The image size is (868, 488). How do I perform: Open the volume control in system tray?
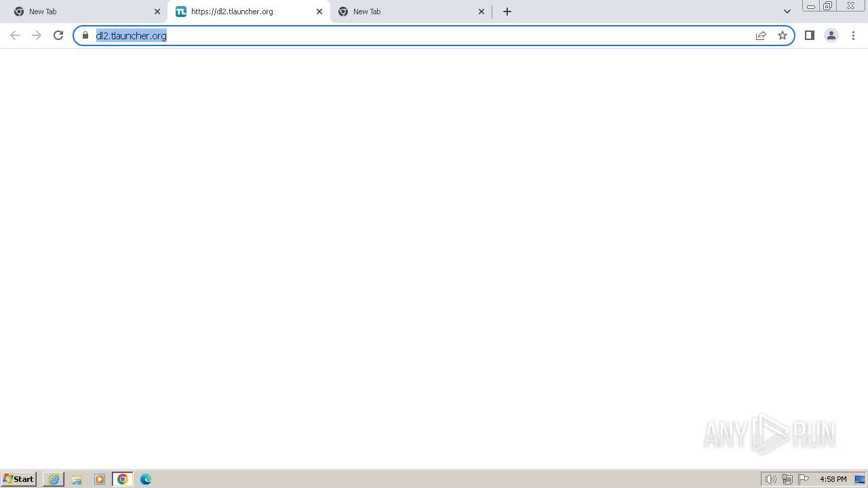click(771, 479)
